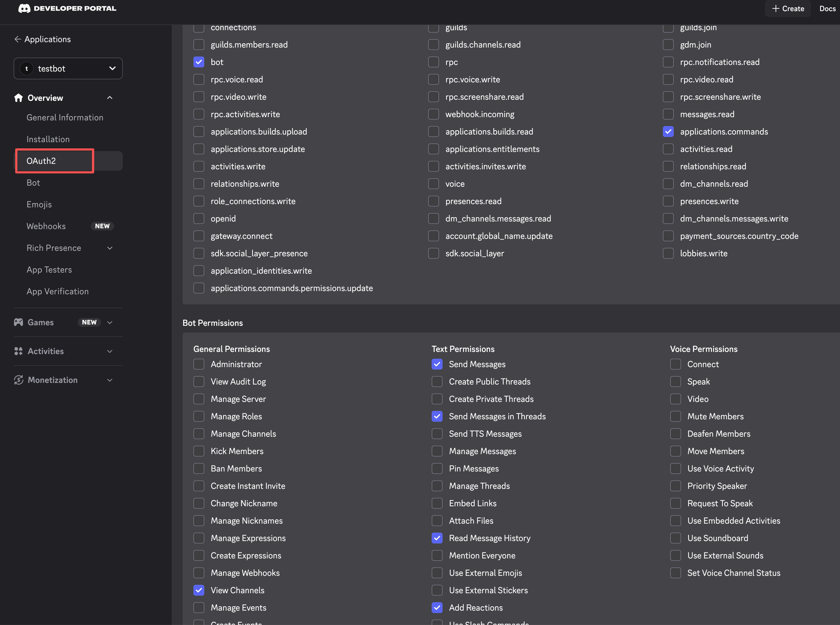Uncheck the Send Messages permission
The height and width of the screenshot is (625, 840).
[x=437, y=364]
